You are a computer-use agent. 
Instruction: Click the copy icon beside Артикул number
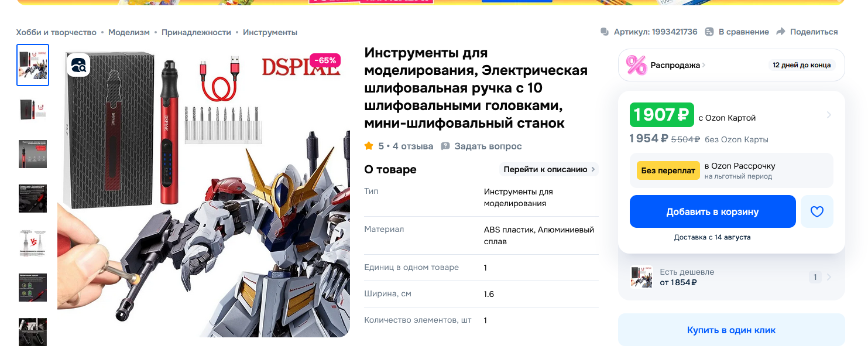(x=605, y=32)
